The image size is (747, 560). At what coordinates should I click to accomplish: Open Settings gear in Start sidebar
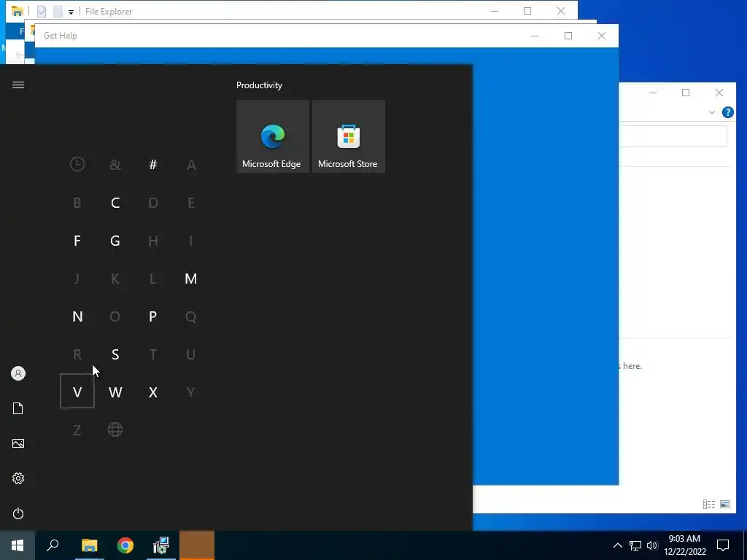[x=18, y=478]
